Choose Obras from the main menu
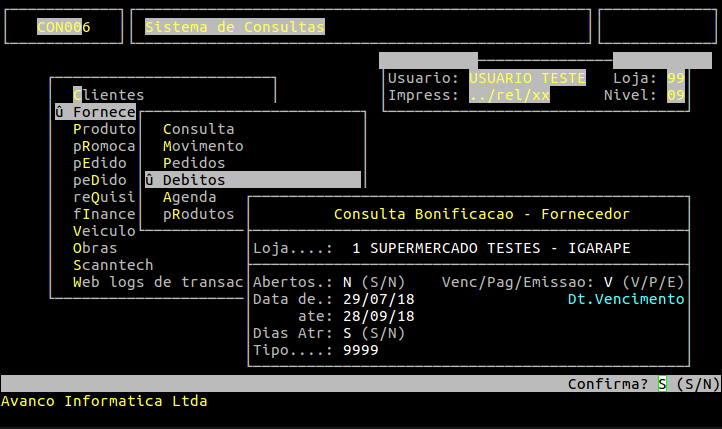722x429 pixels. pos(94,248)
